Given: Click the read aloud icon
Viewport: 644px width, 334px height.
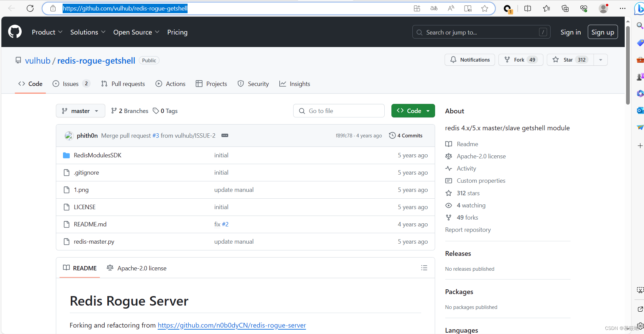Looking at the screenshot, I should click(451, 8).
